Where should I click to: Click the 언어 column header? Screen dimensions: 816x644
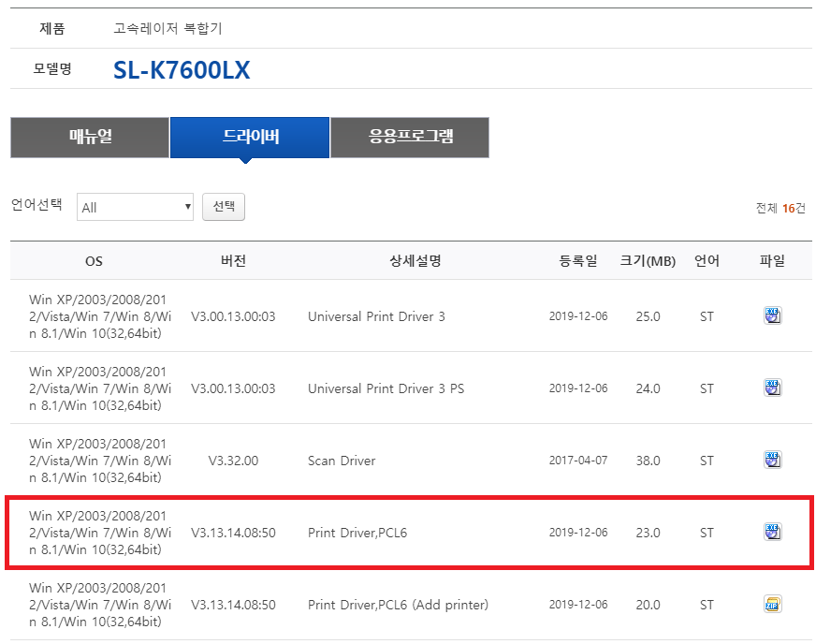point(707,260)
